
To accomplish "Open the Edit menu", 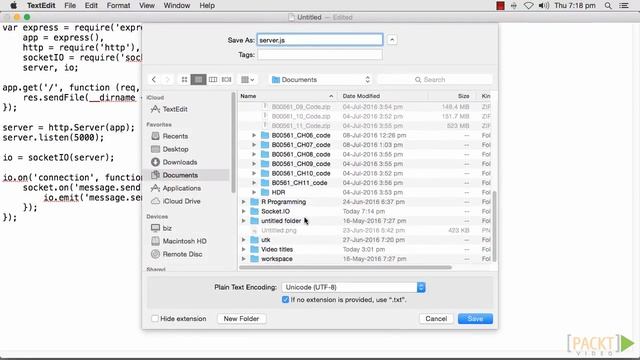I will (91, 5).
